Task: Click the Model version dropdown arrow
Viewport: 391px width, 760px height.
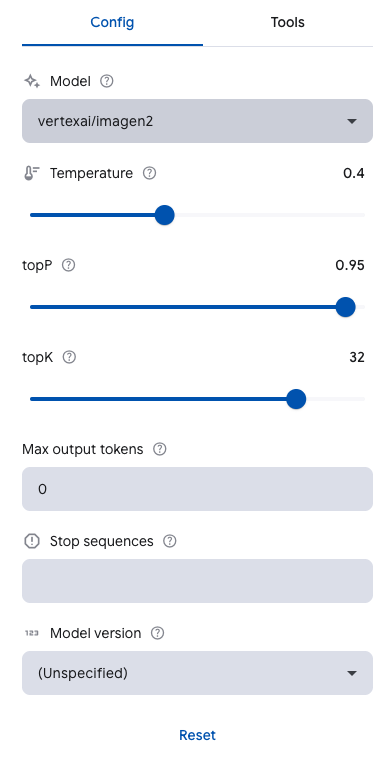Action: tap(352, 673)
